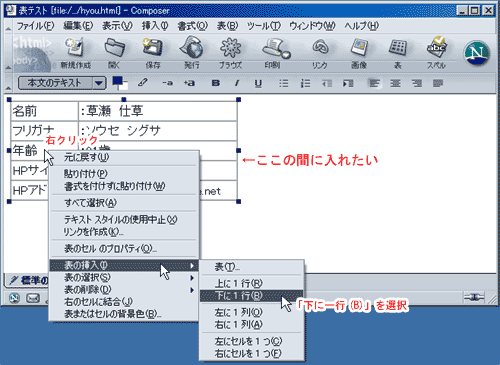
Task: Open the 編集(E) menu
Action: [x=78, y=26]
